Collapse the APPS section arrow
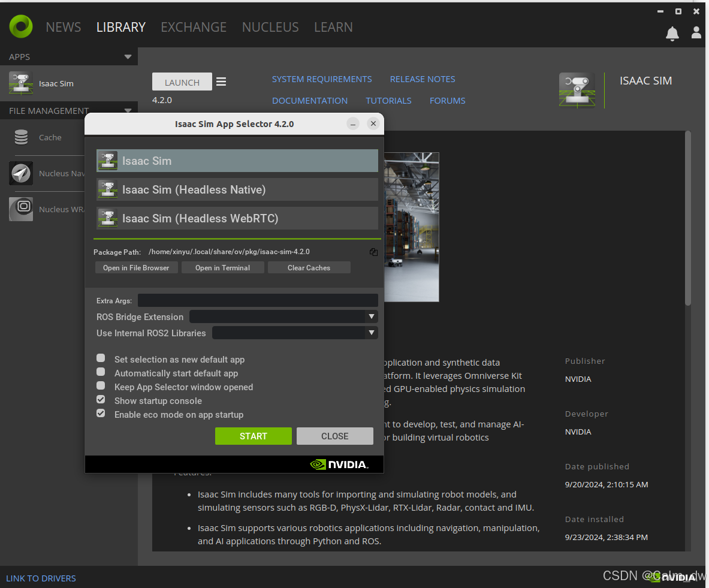This screenshot has width=709, height=588. point(128,57)
